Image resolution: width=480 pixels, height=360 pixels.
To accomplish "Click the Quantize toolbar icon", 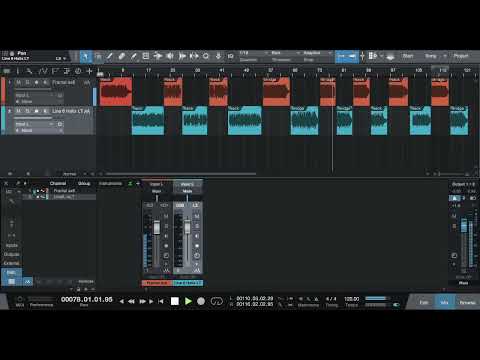I will pos(194,56).
